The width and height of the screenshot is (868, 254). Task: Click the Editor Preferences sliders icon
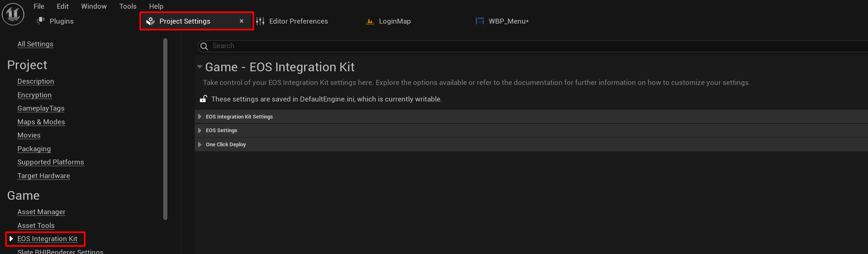coord(260,21)
